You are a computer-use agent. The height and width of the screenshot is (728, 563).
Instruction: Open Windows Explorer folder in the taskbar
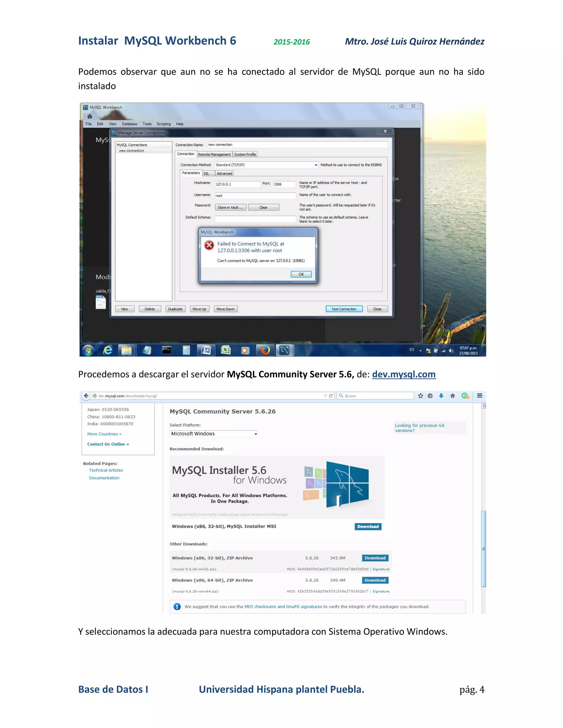(127, 350)
